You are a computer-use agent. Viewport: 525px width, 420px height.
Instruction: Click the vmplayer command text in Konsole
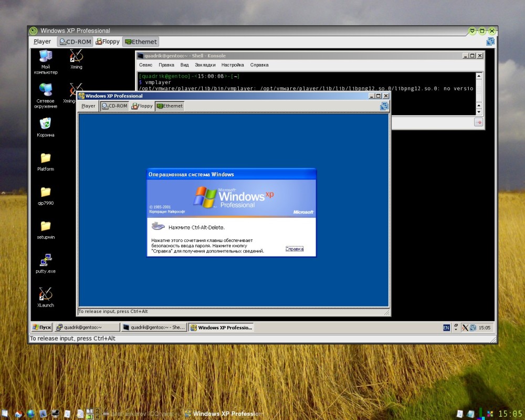(157, 82)
